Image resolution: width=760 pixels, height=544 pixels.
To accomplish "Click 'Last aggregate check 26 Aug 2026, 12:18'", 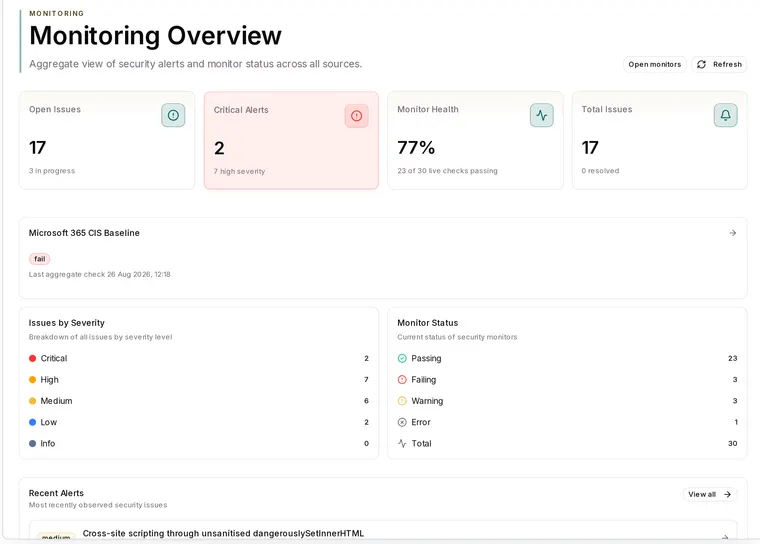I will 99,274.
